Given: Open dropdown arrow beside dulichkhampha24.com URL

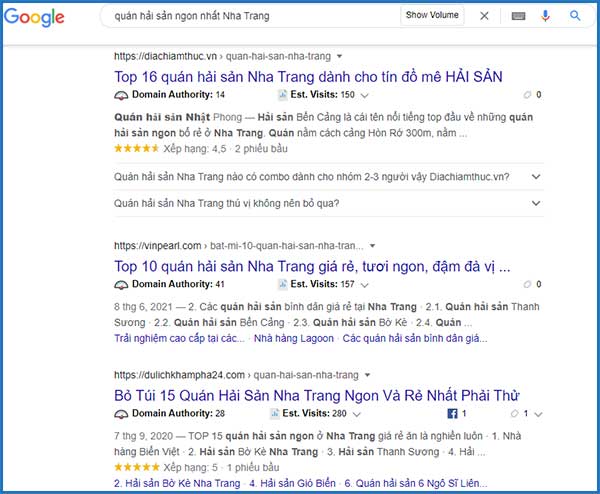Looking at the screenshot, I should [367, 375].
